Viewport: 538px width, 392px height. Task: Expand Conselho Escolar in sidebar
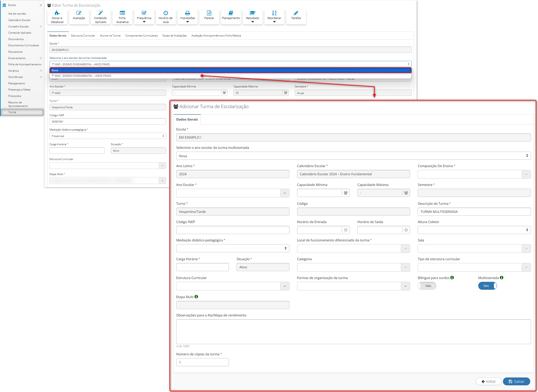41,26
